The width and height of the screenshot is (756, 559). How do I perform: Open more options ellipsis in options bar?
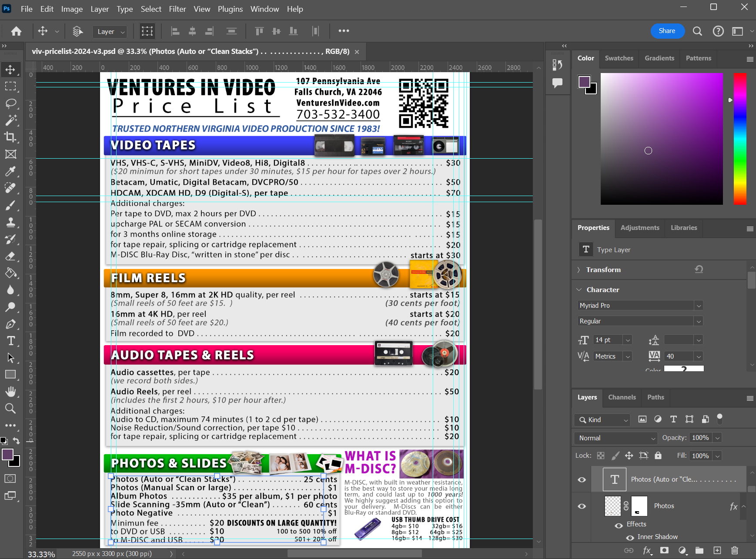coord(344,31)
